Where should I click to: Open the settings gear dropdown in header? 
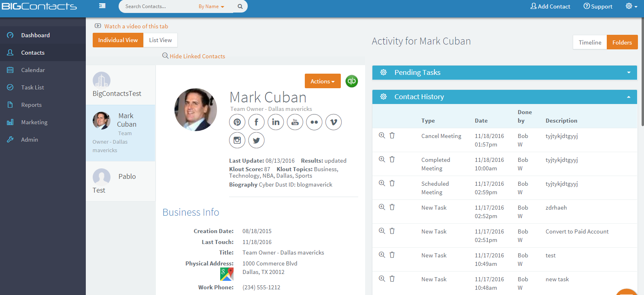631,6
